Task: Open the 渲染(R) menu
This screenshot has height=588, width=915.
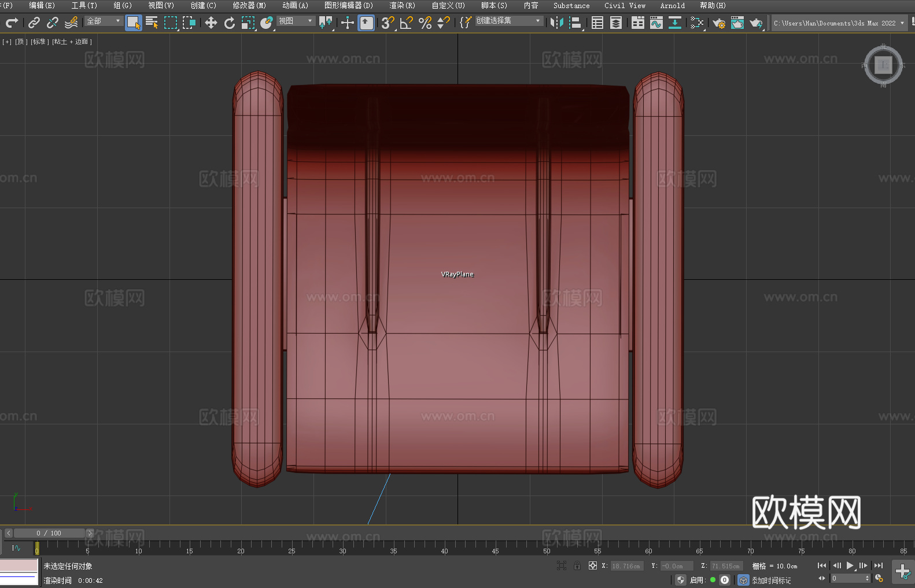Action: click(402, 5)
